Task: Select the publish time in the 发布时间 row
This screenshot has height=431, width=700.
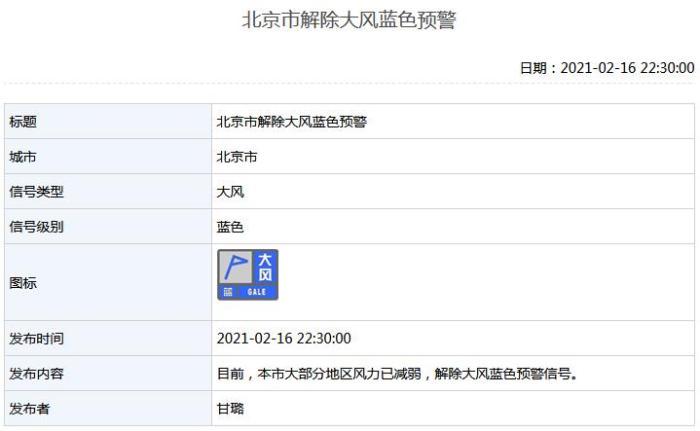Action: pyautogui.click(x=284, y=339)
